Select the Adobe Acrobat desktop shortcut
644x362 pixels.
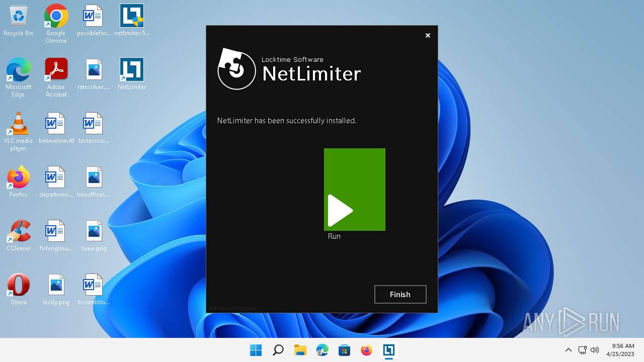pyautogui.click(x=56, y=77)
